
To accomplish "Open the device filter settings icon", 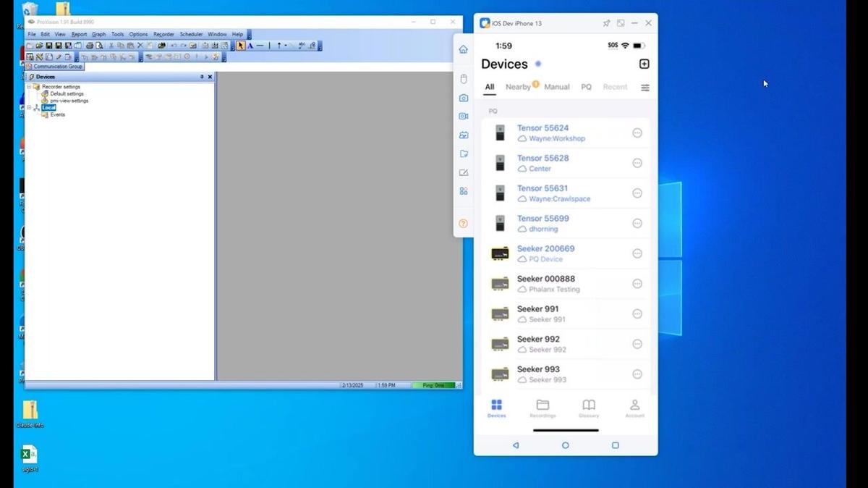I will click(645, 88).
